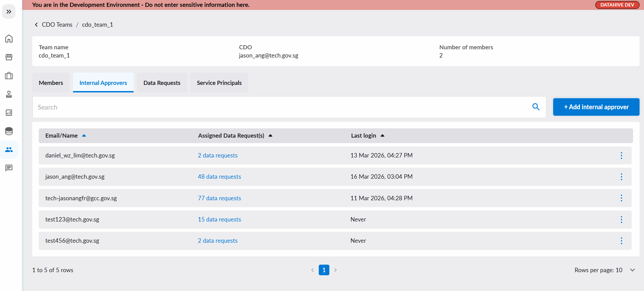The image size is (644, 291).
Task: Open options menu for daniel_wz_lim@tech.gov.sg
Action: (621, 155)
